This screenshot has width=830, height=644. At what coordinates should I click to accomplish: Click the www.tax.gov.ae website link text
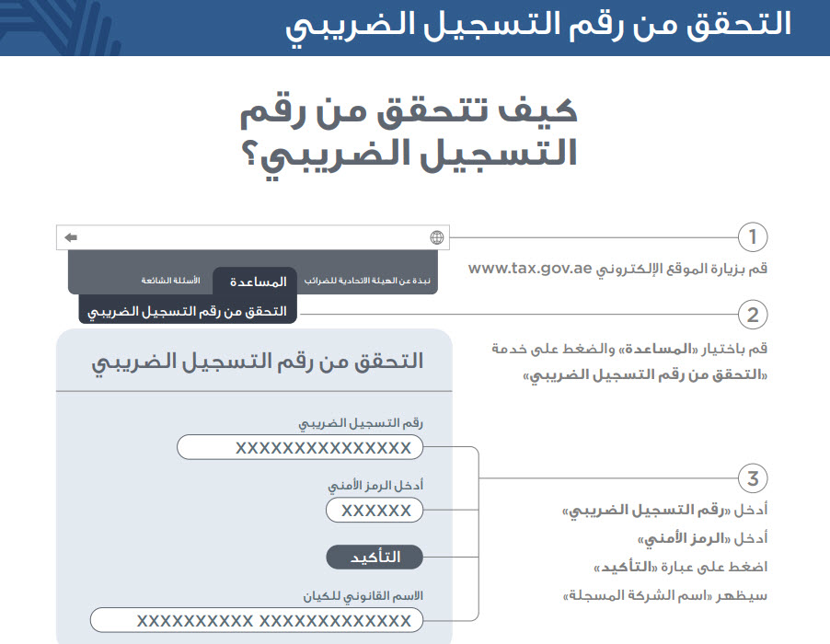[x=529, y=269]
